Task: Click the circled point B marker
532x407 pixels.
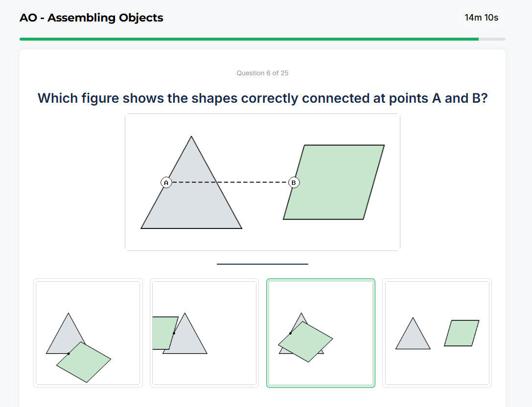Action: coord(293,182)
